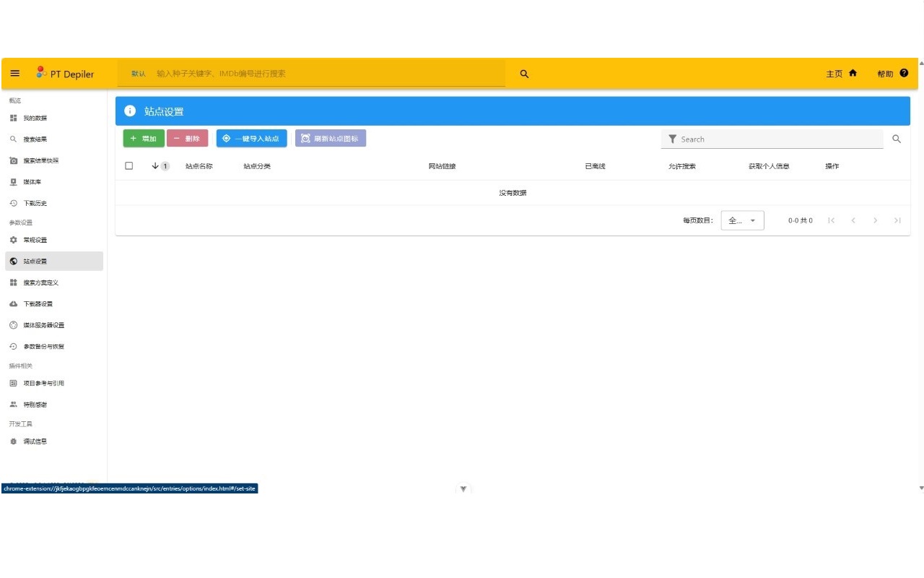Sort by 站点名称 column header
The image size is (924, 578).
point(199,166)
